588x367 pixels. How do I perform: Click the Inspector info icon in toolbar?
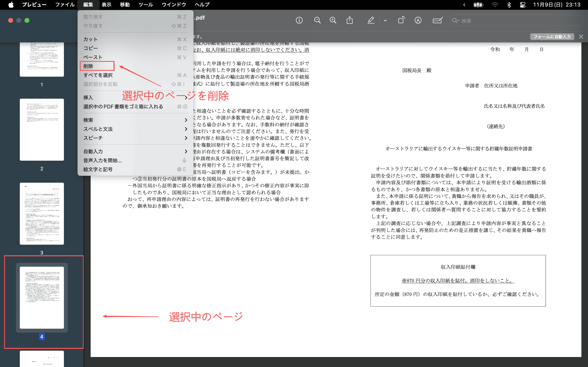coord(299,20)
